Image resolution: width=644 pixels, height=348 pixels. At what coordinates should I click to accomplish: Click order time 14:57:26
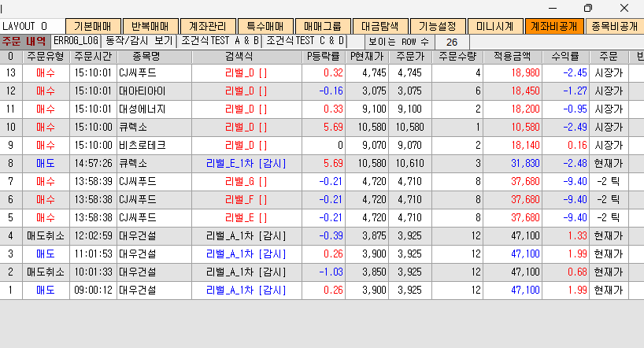point(93,164)
